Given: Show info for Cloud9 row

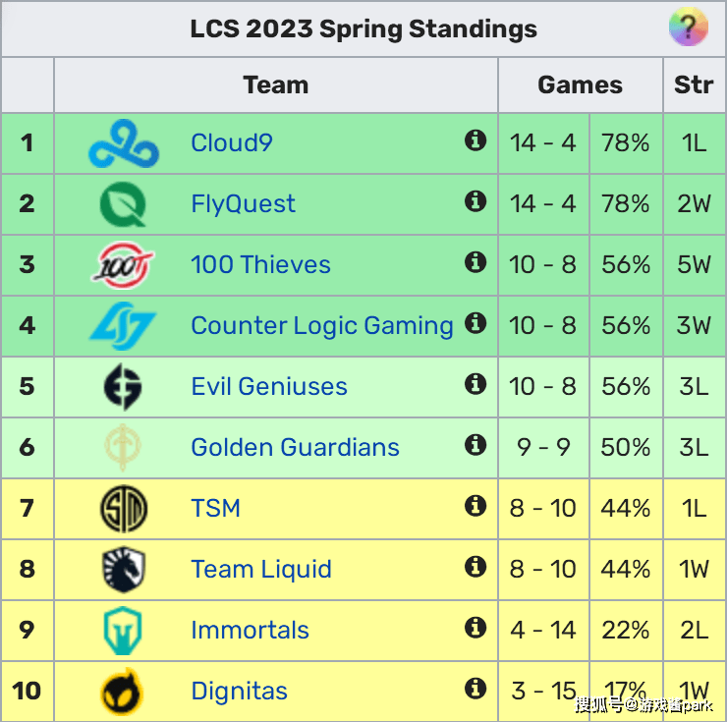Looking at the screenshot, I should 476,141.
